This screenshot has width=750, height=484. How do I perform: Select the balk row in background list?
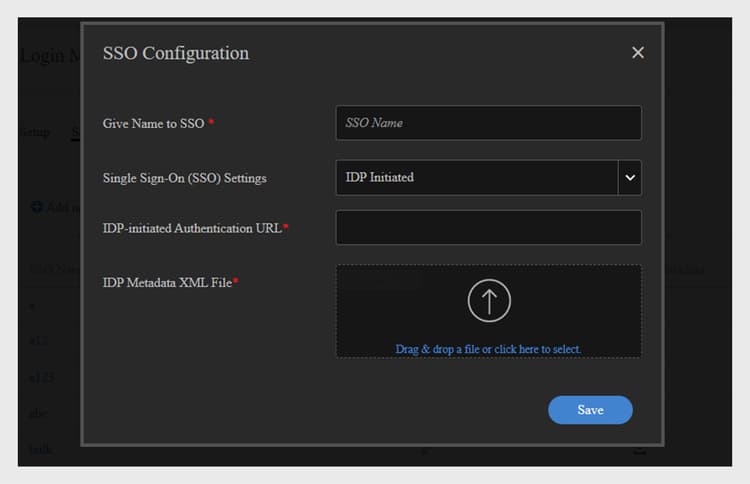coord(39,449)
